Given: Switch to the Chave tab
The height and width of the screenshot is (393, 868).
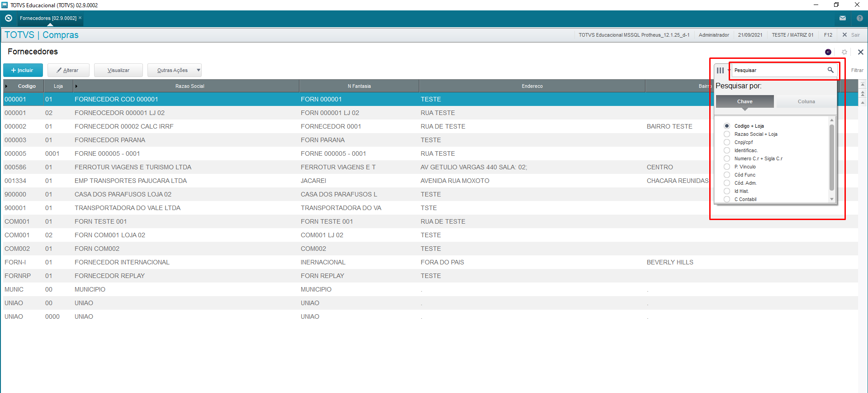Looking at the screenshot, I should [x=745, y=101].
